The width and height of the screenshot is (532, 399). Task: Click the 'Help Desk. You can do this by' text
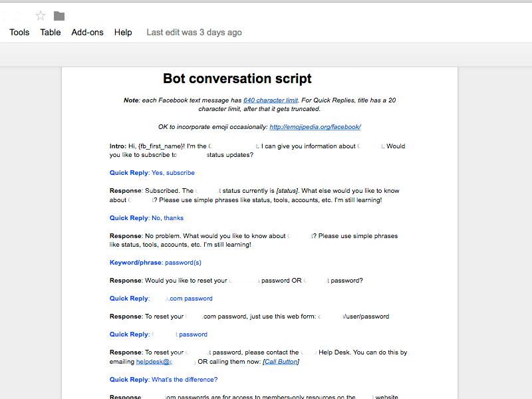362,352
